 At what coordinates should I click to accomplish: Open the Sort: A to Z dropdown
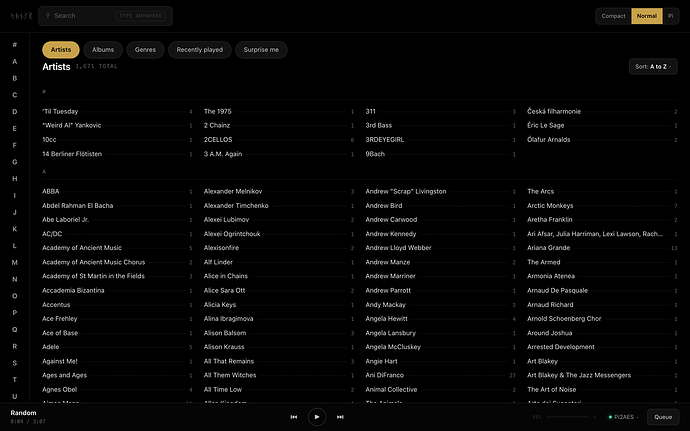pos(653,66)
